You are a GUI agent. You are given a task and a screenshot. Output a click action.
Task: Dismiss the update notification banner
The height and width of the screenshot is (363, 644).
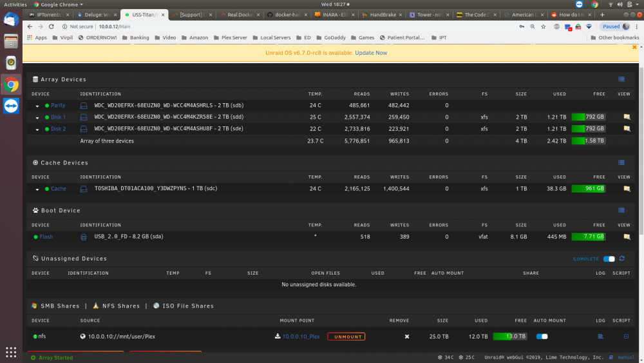[634, 47]
